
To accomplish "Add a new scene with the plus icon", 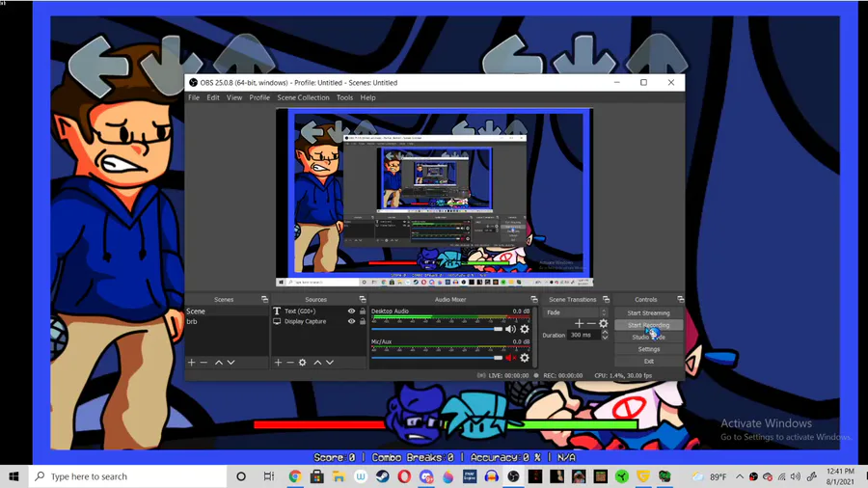I will [x=192, y=363].
